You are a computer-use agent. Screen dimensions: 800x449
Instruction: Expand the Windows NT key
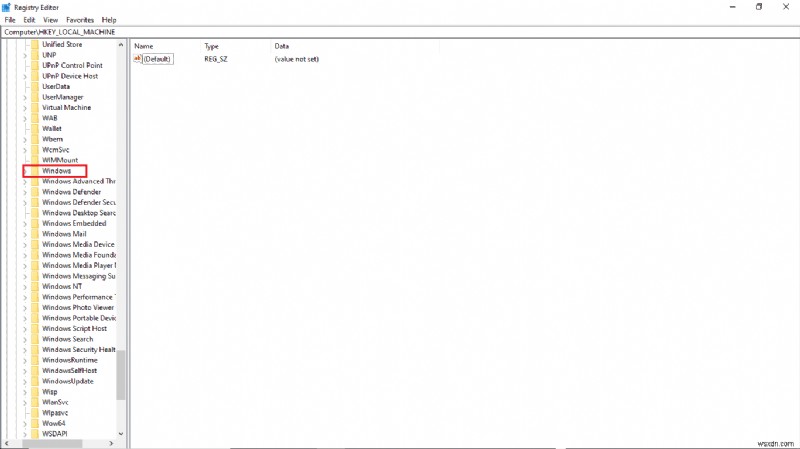pos(25,286)
